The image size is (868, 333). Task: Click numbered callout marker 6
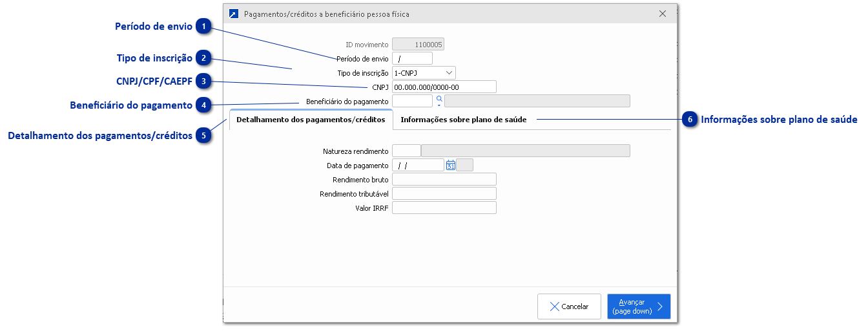coord(691,120)
